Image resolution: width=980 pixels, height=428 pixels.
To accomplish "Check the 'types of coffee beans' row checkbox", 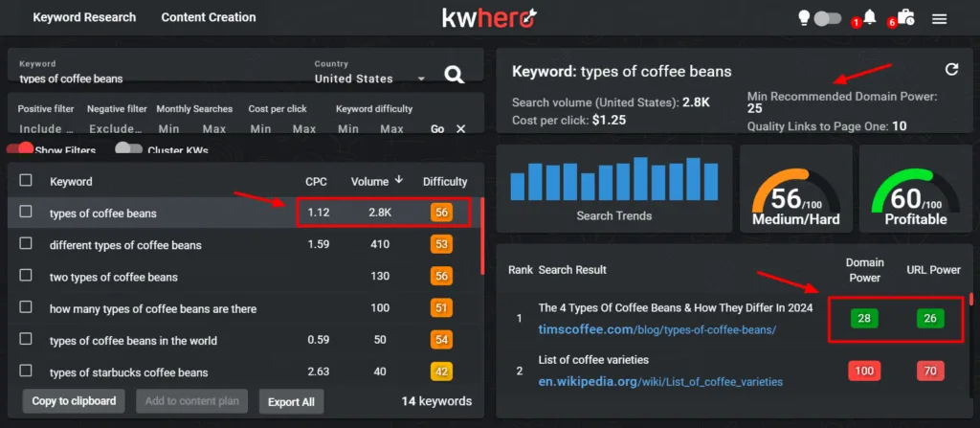I will pos(26,212).
